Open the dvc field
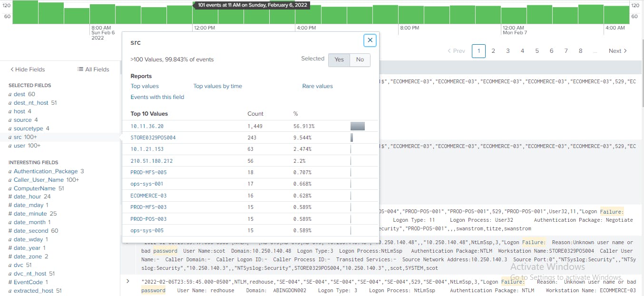The height and width of the screenshot is (296, 644). [18, 265]
